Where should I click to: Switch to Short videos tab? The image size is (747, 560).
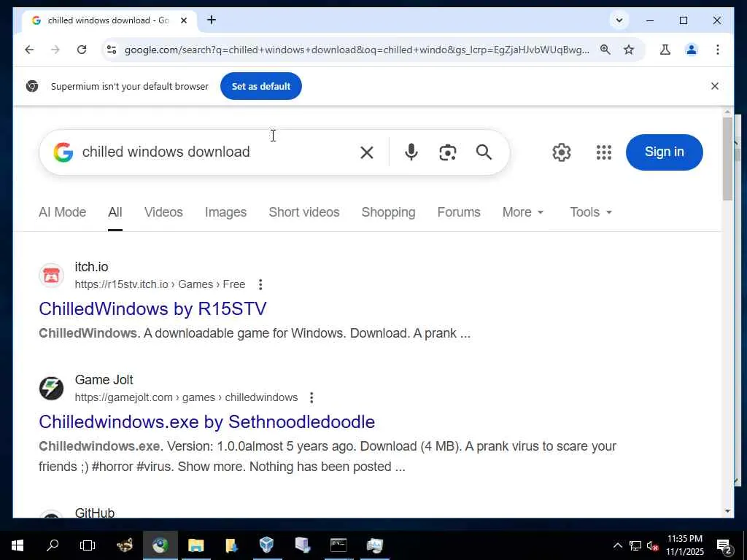[x=304, y=212]
